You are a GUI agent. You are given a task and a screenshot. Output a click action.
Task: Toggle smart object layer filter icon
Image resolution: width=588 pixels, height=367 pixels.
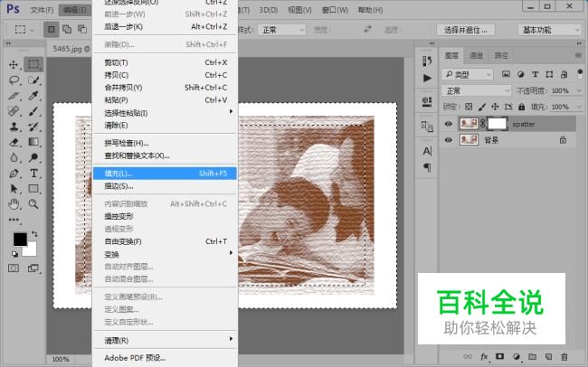tap(564, 74)
